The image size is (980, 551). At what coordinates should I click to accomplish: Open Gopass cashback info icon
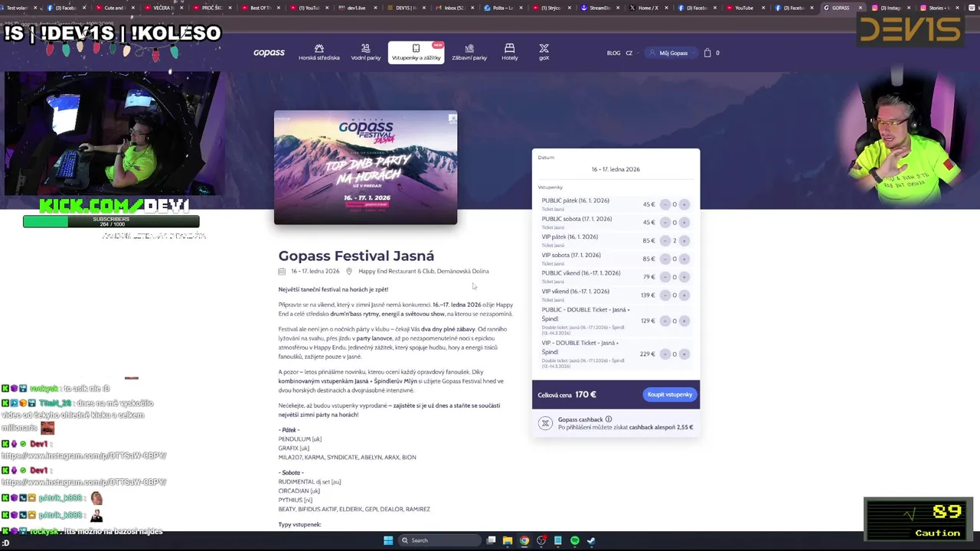609,419
